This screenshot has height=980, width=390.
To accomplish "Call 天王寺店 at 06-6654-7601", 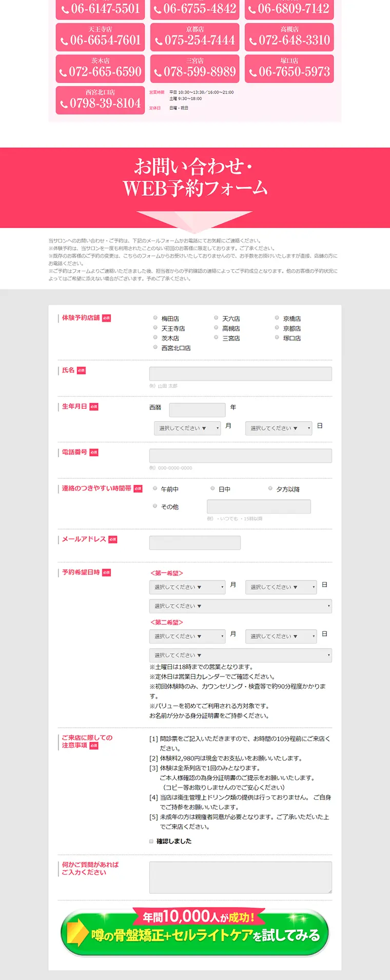I will tap(100, 37).
